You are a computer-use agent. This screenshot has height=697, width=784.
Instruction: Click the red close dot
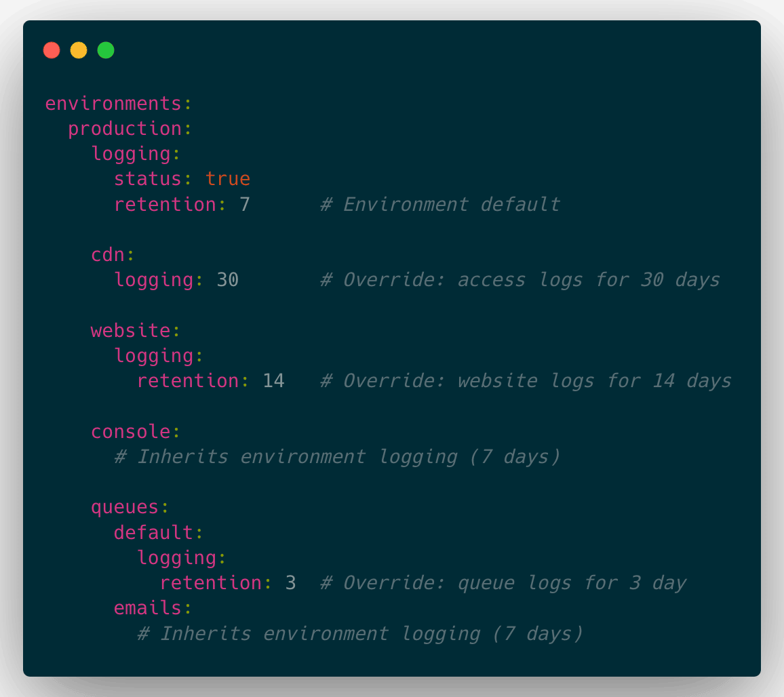[x=52, y=50]
